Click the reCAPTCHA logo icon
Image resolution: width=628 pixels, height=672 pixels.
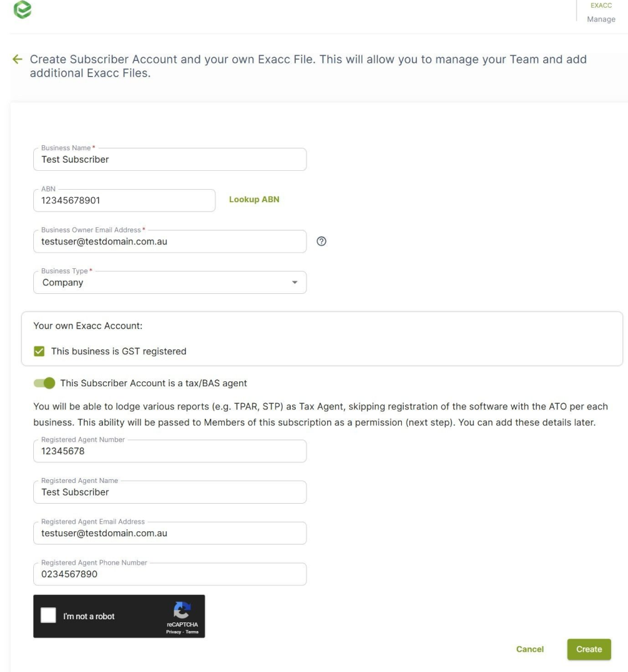(182, 610)
